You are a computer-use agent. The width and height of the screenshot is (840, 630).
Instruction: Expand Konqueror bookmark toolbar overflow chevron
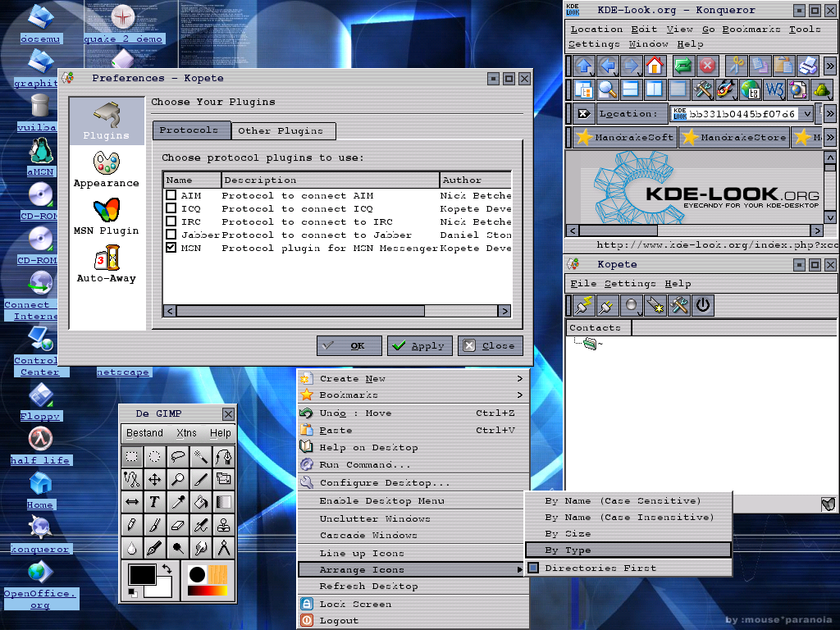830,137
